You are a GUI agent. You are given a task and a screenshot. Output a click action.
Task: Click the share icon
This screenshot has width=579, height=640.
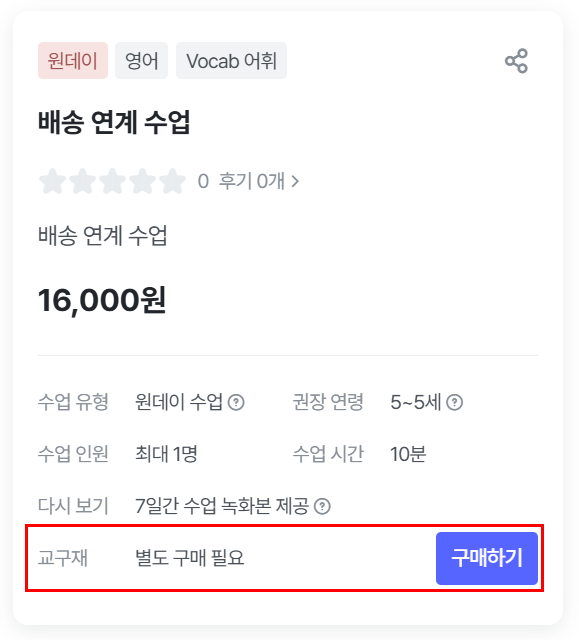[x=516, y=61]
